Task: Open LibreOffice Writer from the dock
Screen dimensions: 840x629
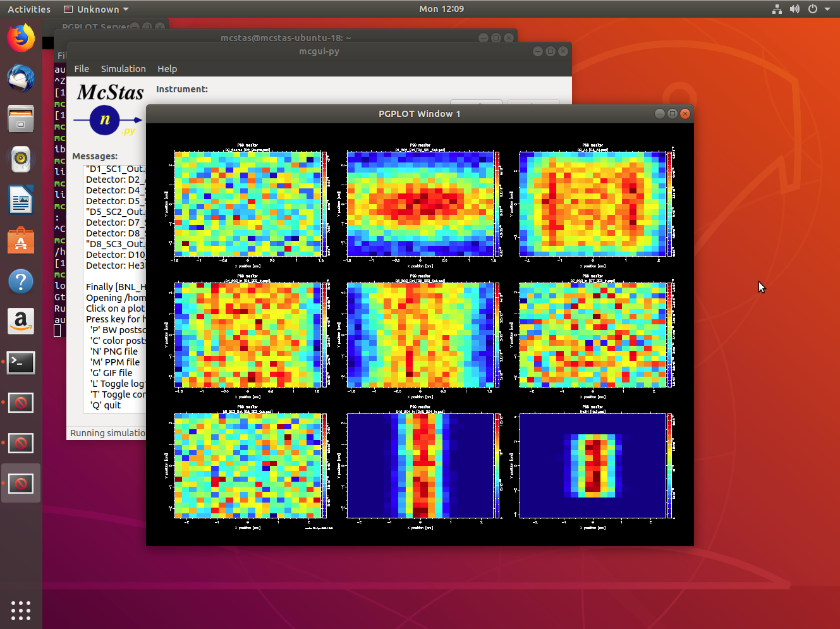Action: [21, 200]
